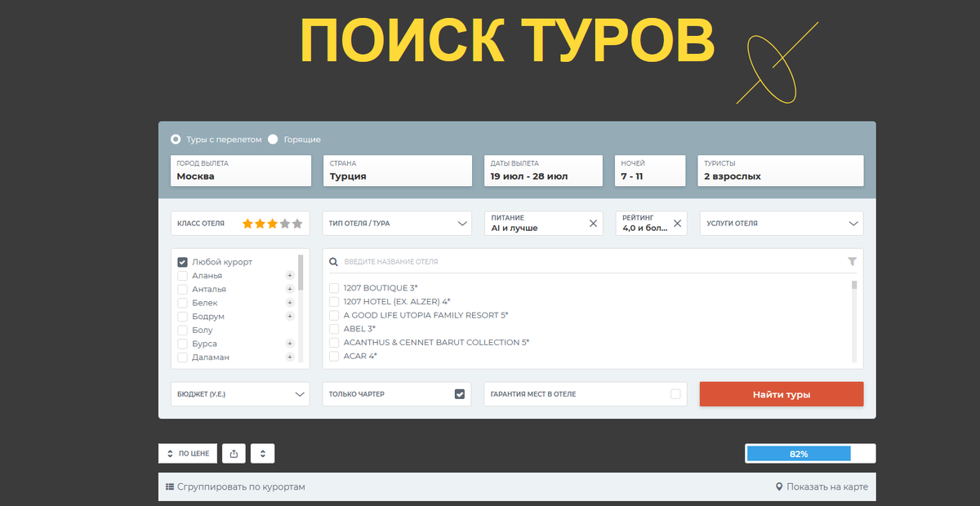Image resolution: width=980 pixels, height=506 pixels.
Task: Clear the ПИТАНИЕ filter with its X icon
Action: (x=594, y=223)
